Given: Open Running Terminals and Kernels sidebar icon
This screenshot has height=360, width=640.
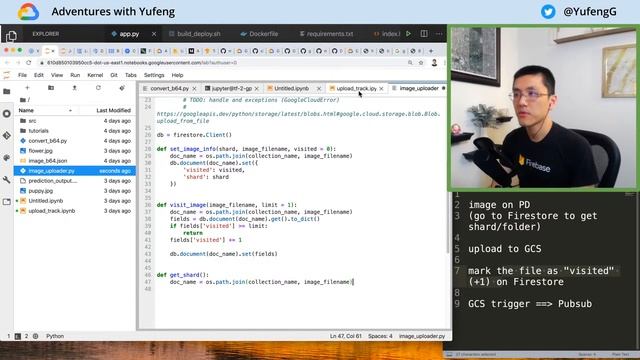Looking at the screenshot, I should tap(7, 114).
